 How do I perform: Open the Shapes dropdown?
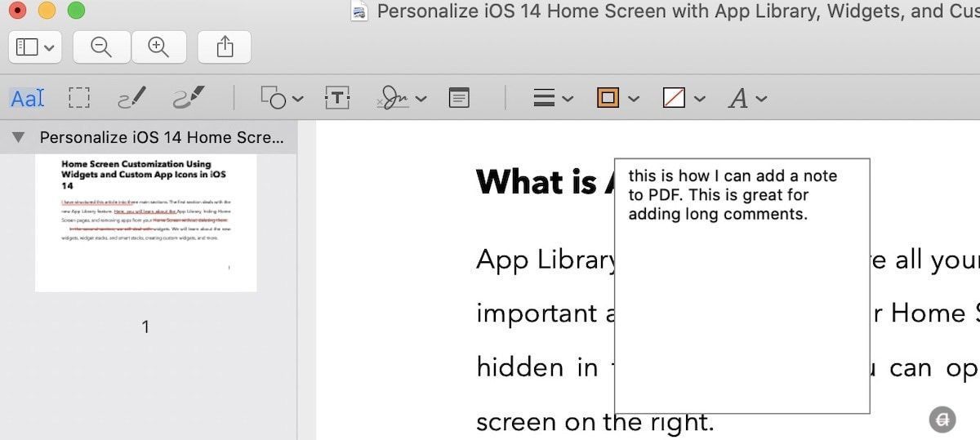282,99
